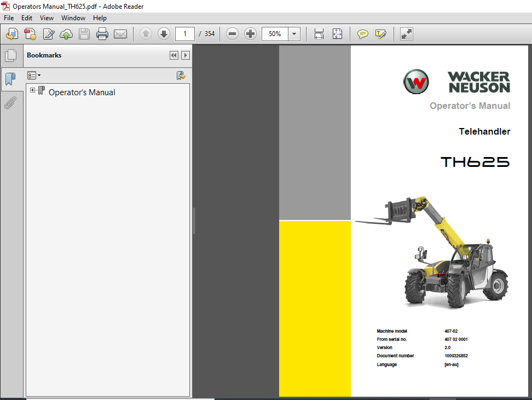532x400 pixels.
Task: Open the Edit menu
Action: point(27,18)
